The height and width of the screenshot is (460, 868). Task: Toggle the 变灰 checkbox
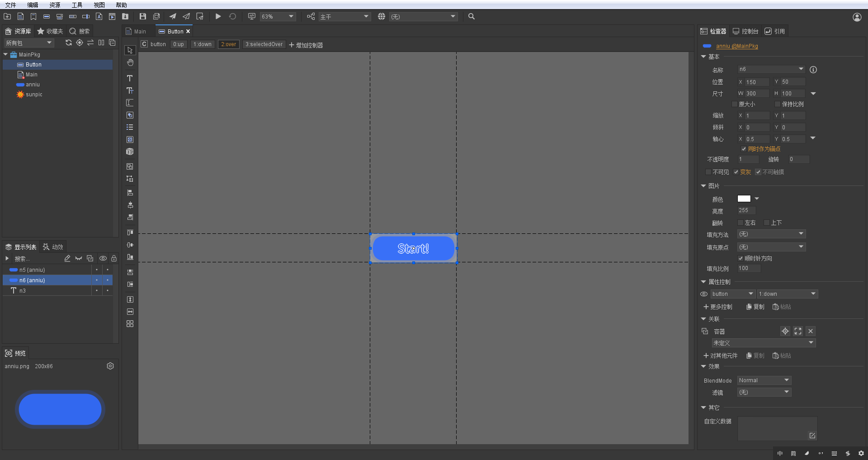[x=736, y=172]
